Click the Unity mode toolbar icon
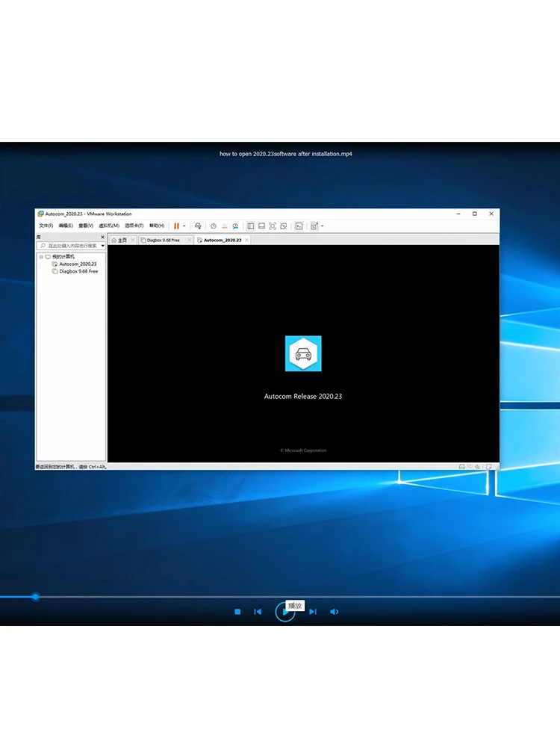The height and width of the screenshot is (747, 560). 283,226
